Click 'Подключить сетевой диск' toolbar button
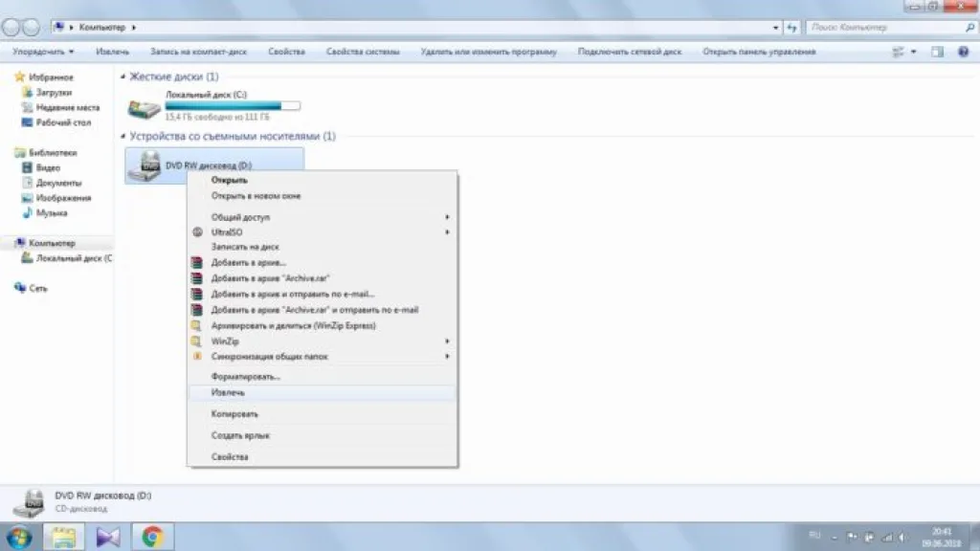This screenshot has height=551, width=980. tap(630, 52)
